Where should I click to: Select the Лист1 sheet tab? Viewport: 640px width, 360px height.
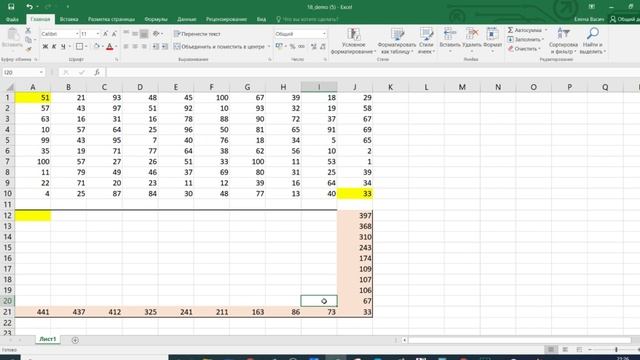click(x=47, y=339)
